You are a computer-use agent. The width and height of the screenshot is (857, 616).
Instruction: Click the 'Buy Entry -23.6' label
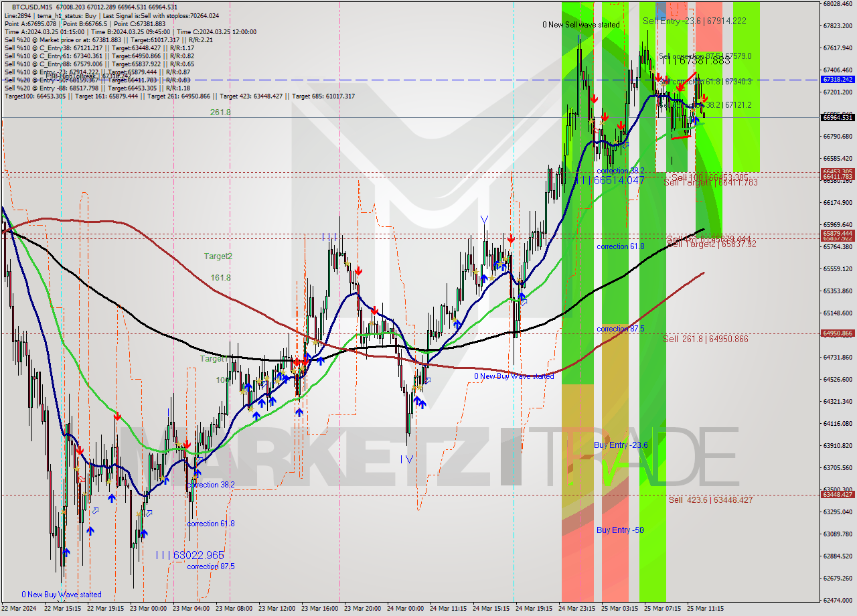(x=621, y=445)
